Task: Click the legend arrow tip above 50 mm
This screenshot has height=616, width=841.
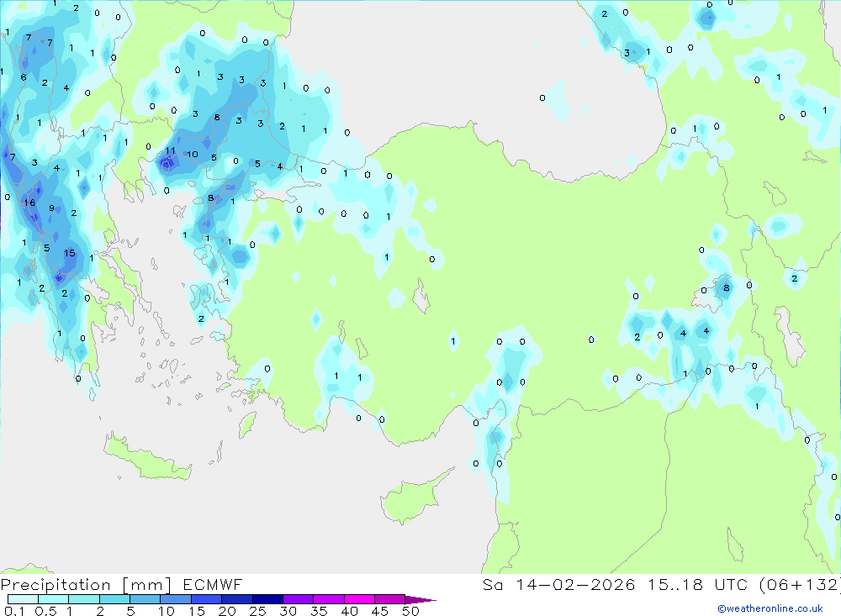Action: pos(420,599)
